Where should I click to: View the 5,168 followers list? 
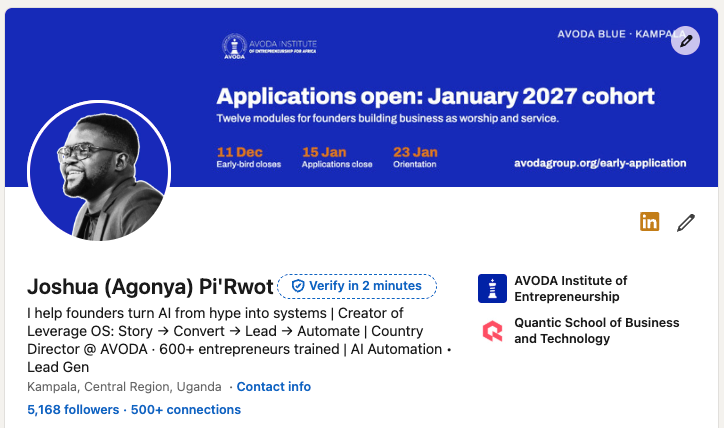click(73, 410)
